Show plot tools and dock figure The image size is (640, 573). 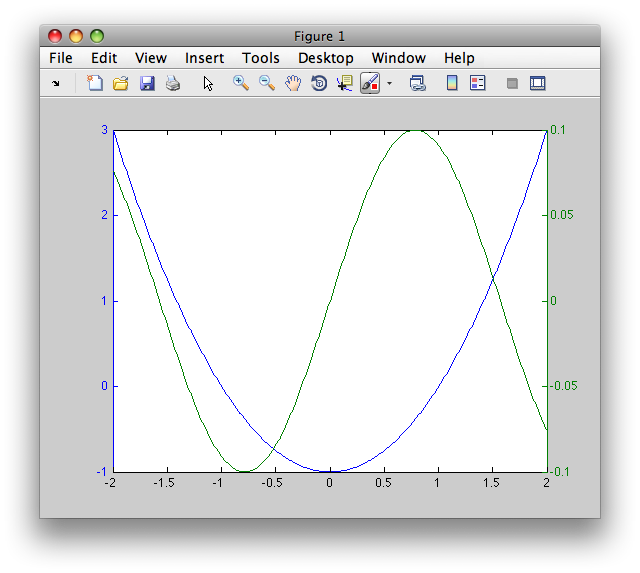(x=538, y=83)
